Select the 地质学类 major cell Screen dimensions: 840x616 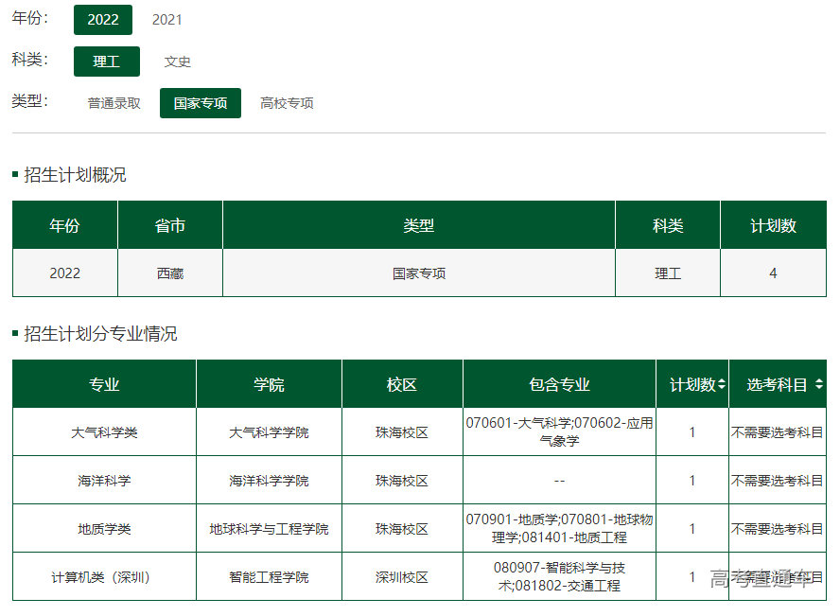click(104, 529)
